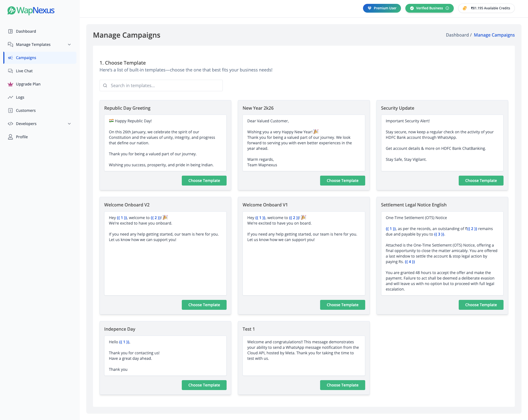Click the Upgrade Plan crown icon
528x420 pixels.
(10, 84)
